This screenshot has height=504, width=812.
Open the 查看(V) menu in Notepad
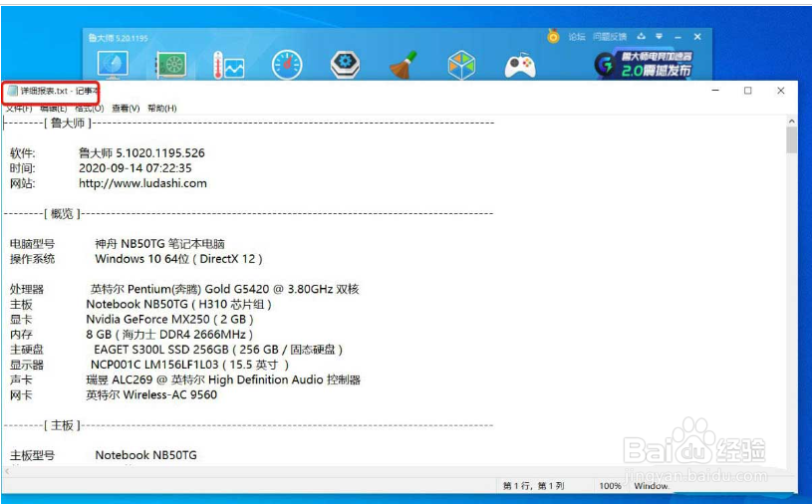tap(126, 109)
